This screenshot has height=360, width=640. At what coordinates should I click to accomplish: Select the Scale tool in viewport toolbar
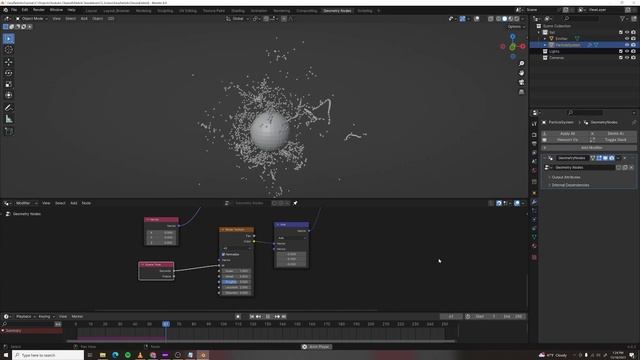point(9,84)
